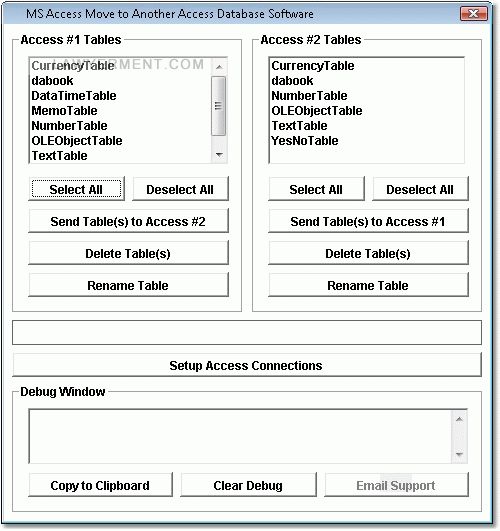This screenshot has height=531, width=500.
Task: Click the empty status bar above Setup Access Connections
Action: coord(247,333)
